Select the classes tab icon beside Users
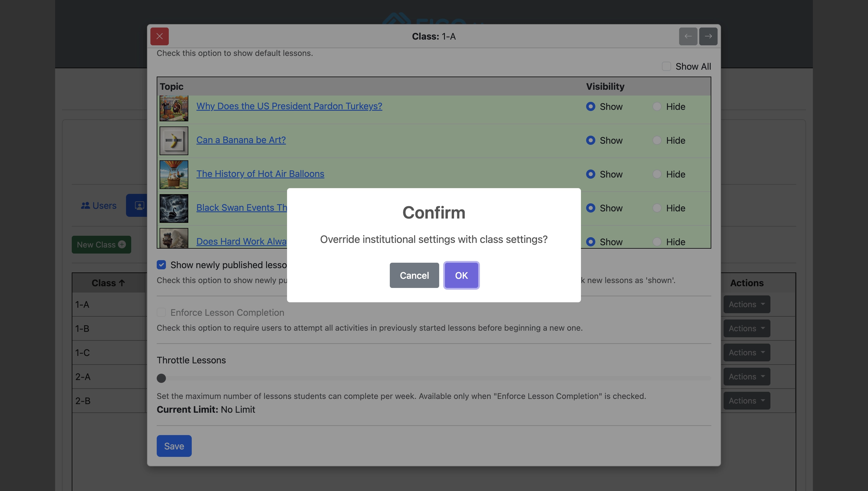 click(x=139, y=205)
